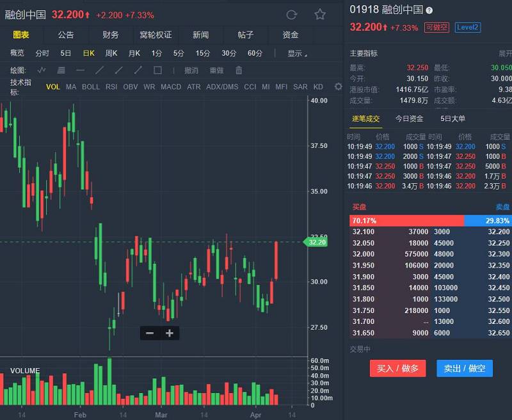
Task: Select the 60分 chart period
Action: (255, 53)
